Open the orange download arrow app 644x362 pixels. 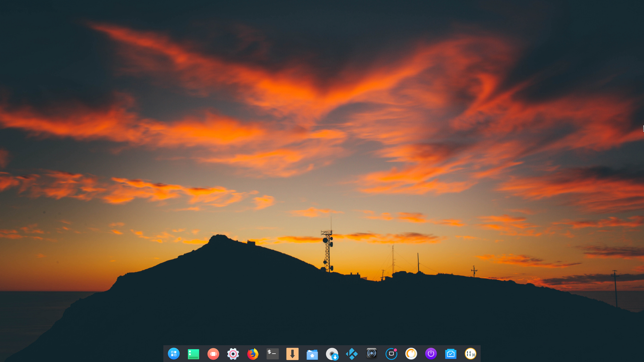click(292, 354)
